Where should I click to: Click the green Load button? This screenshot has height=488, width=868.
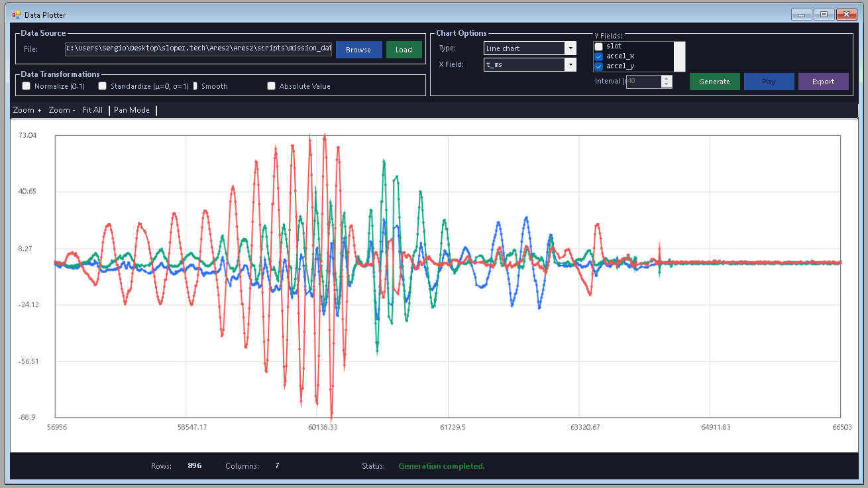point(404,50)
